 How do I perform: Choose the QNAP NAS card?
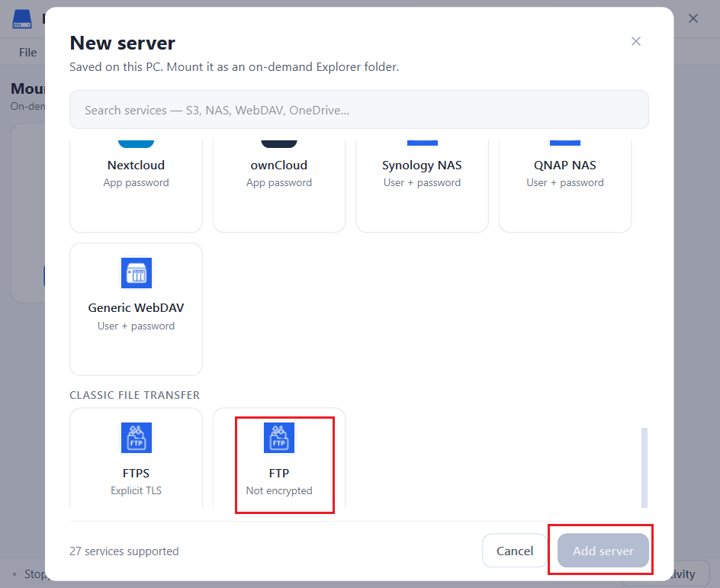tap(565, 186)
